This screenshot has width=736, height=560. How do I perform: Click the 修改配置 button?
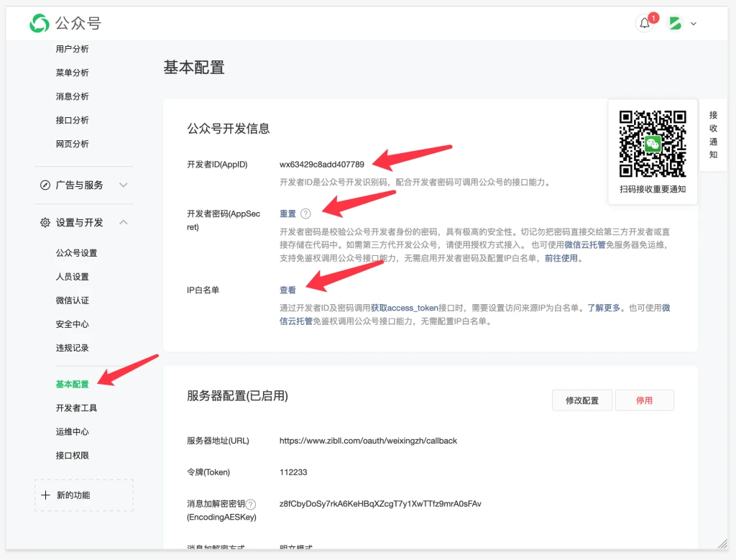pyautogui.click(x=581, y=400)
